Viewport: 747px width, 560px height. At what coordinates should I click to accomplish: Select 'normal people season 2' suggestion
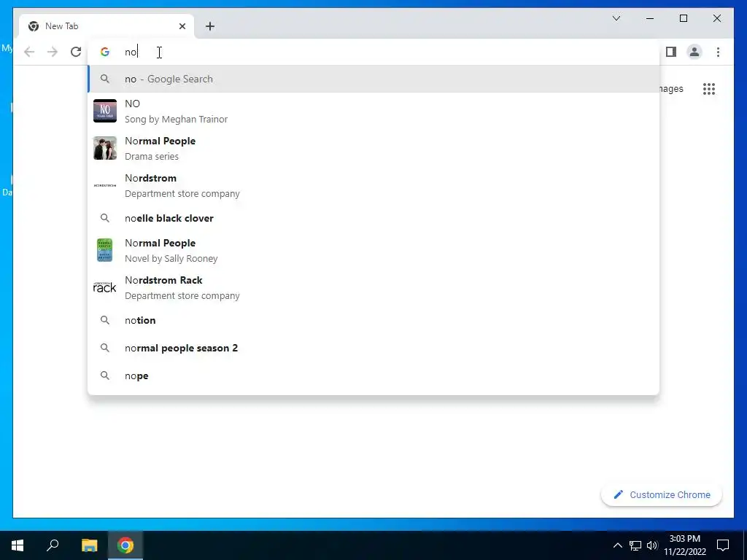pos(373,348)
